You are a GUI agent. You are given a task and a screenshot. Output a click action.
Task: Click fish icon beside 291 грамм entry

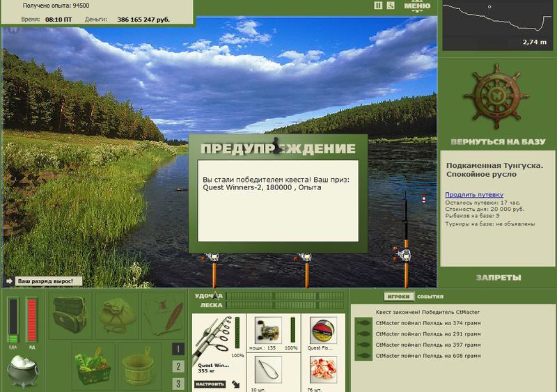click(363, 334)
